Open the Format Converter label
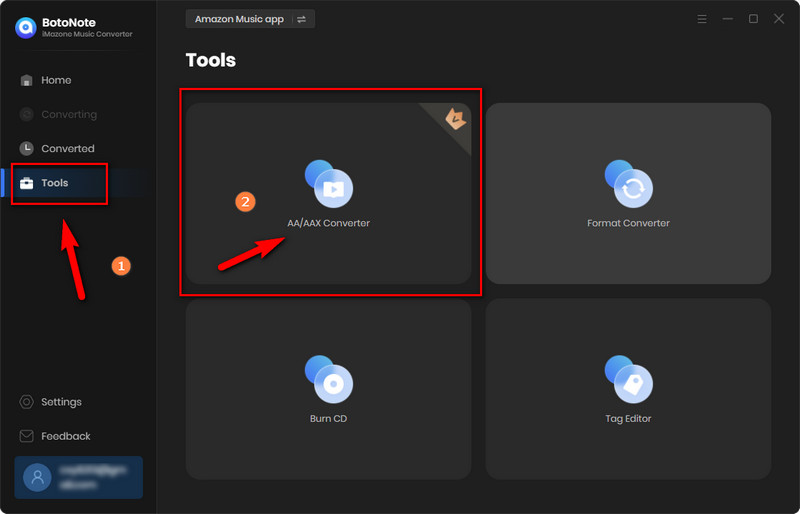The width and height of the screenshot is (800, 514). [x=629, y=223]
